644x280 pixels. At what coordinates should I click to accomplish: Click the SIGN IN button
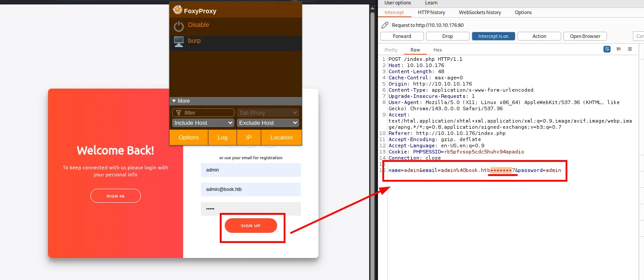[115, 196]
